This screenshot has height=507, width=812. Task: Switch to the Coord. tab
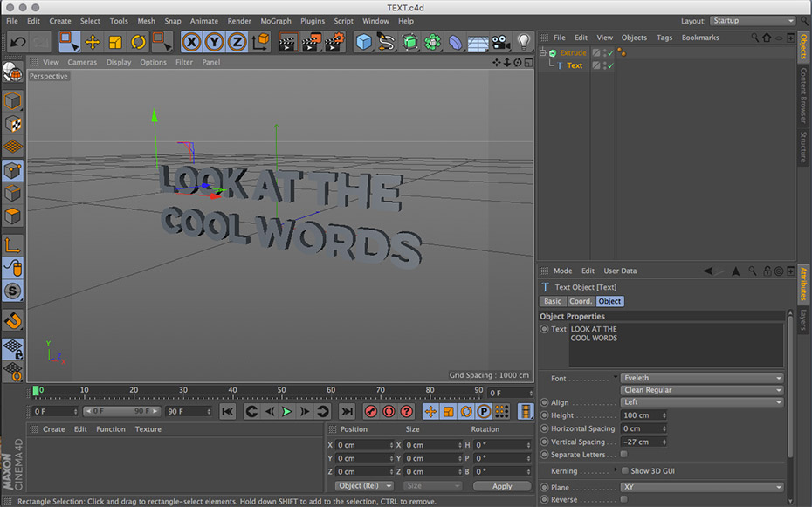coord(580,301)
